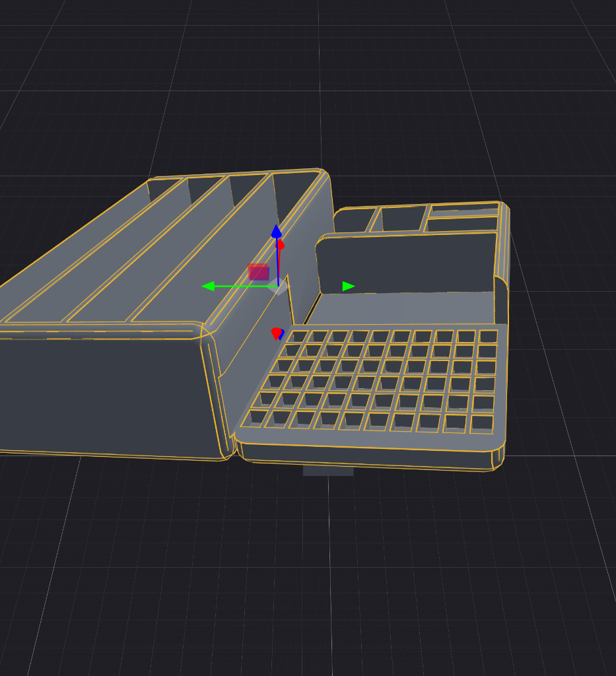The image size is (616, 676).
Task: Select the red-purple plane handle square
Action: pyautogui.click(x=259, y=272)
